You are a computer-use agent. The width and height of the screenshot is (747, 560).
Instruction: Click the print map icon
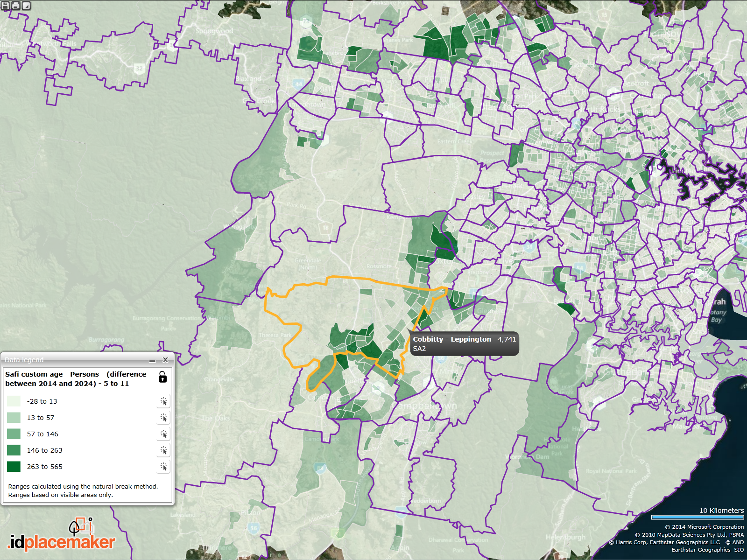[15, 5]
